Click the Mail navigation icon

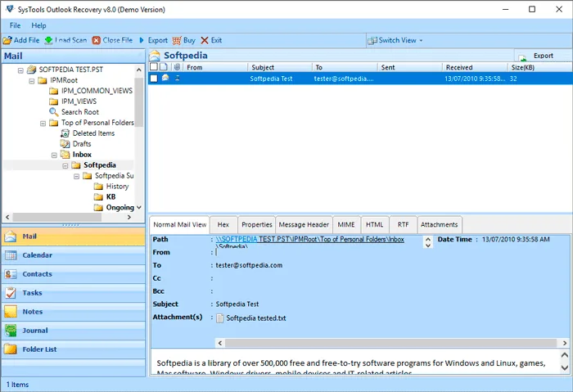[x=10, y=237]
